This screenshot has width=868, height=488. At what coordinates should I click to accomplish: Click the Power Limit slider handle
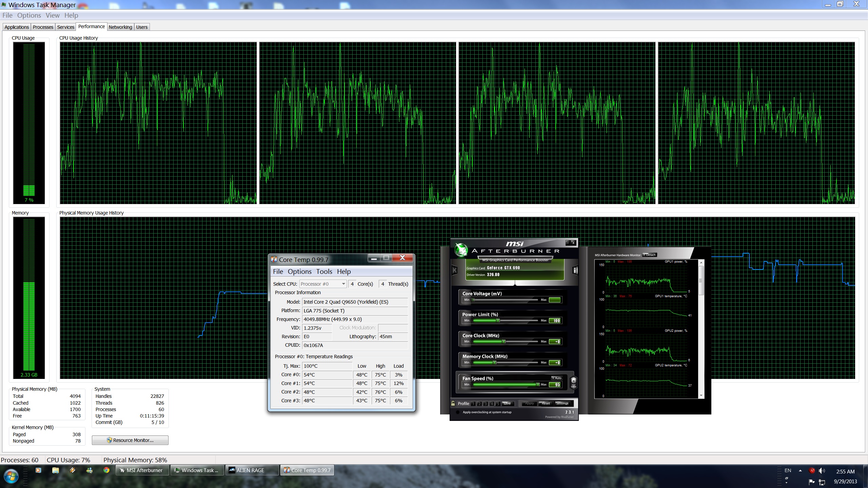[498, 321]
